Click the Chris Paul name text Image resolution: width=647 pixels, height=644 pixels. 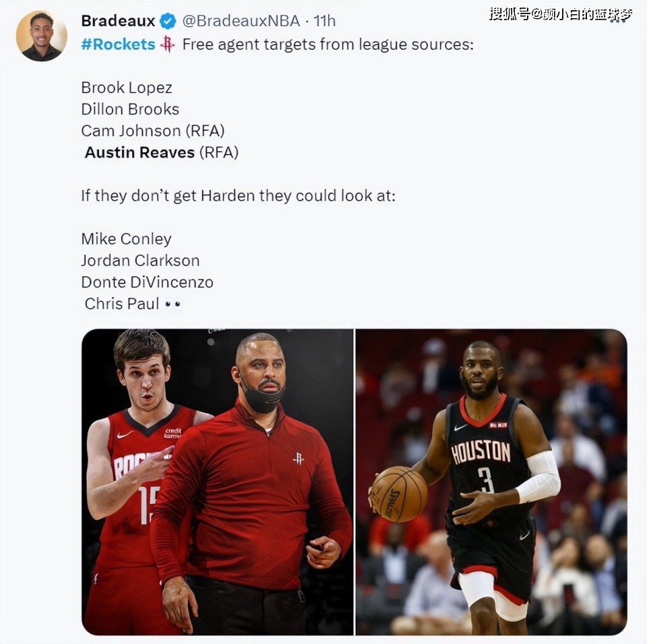point(122,304)
